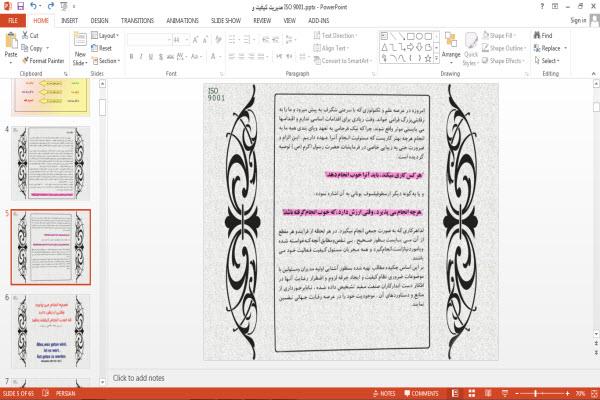
Task: Click zoom out minus button
Action: pos(517,393)
